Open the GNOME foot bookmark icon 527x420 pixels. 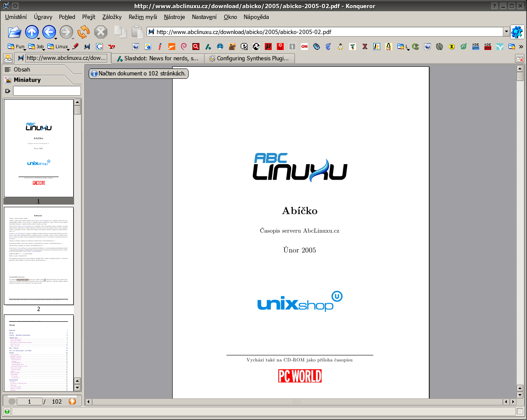(329, 47)
